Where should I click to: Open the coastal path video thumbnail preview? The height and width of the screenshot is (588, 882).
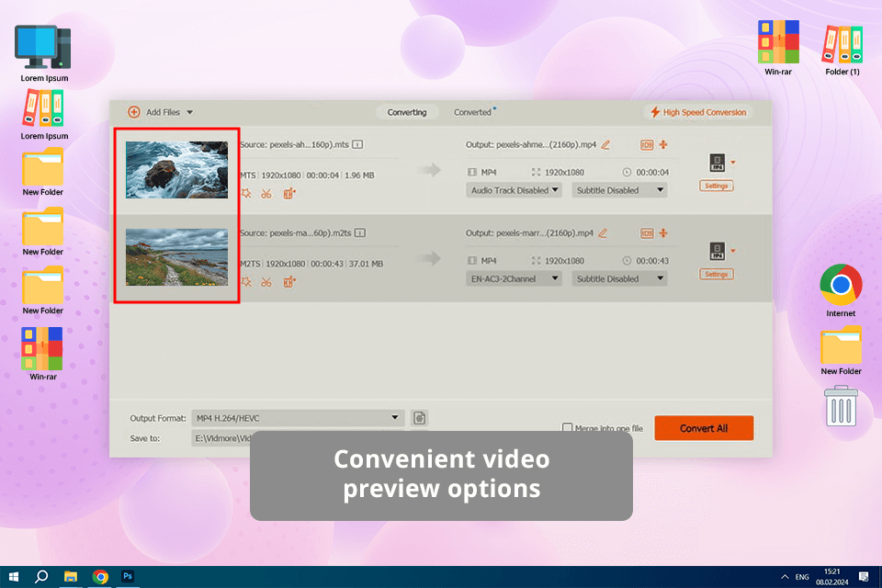[176, 257]
